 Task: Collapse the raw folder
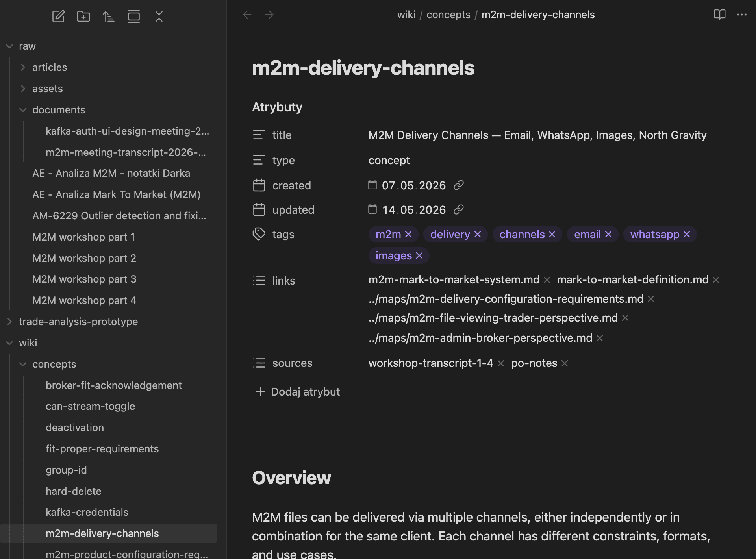click(9, 46)
